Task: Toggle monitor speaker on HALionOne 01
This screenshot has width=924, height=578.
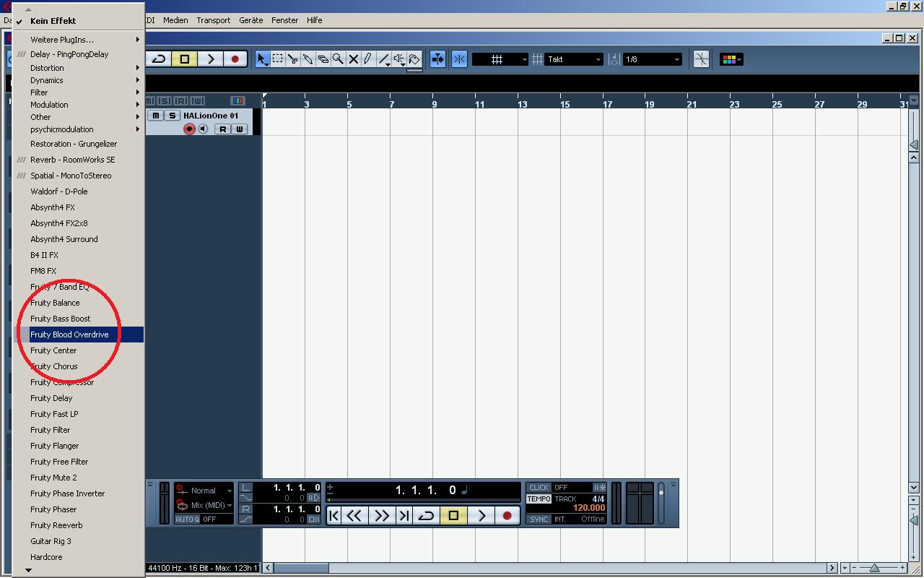Action: coord(204,129)
